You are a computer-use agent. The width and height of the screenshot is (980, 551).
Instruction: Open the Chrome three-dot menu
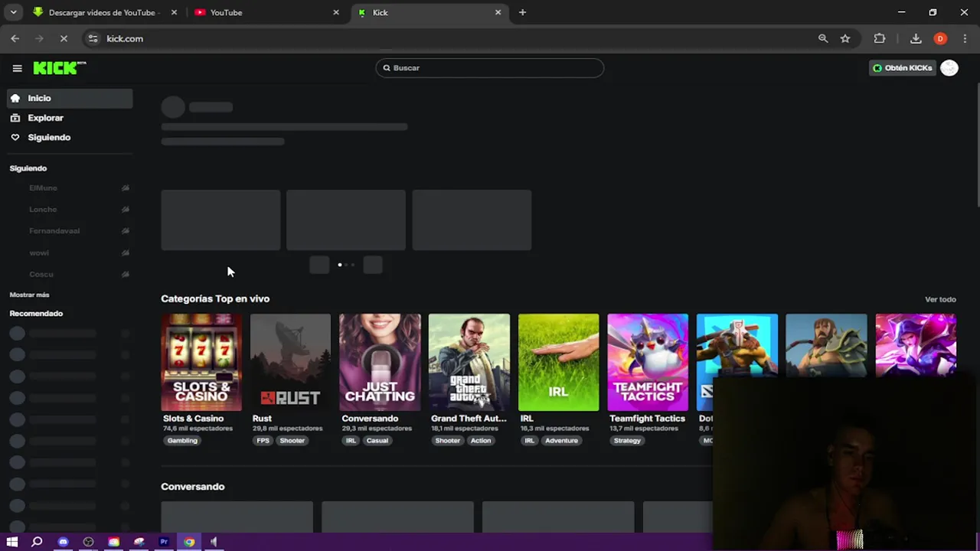pyautogui.click(x=965, y=38)
